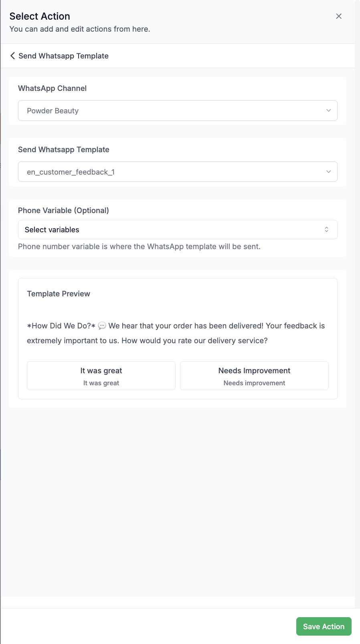Screen dimensions: 360x644
Task: Click the Template Preview heading
Action: [59, 294]
